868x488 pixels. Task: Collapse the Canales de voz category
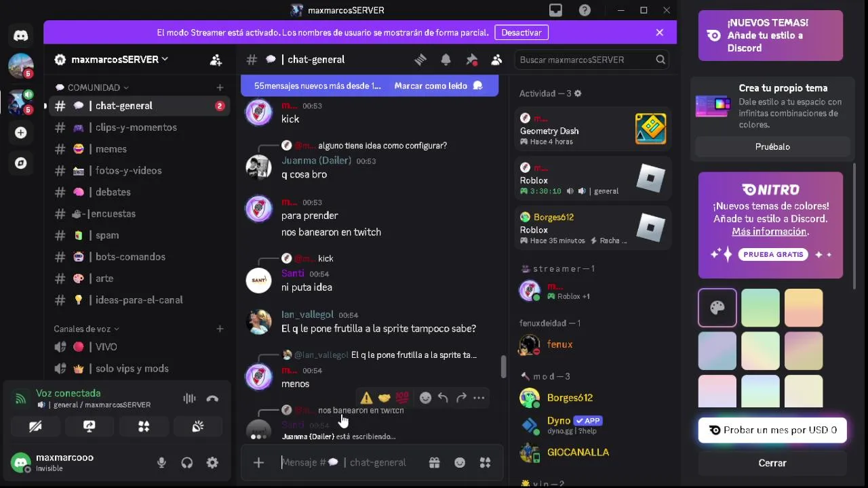[86, 329]
